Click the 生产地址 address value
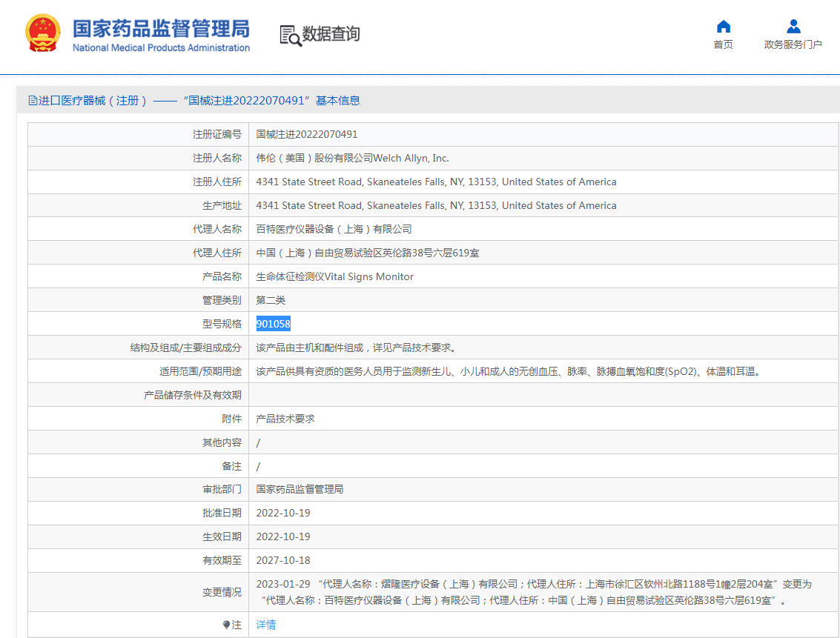840x638 pixels. coord(436,205)
